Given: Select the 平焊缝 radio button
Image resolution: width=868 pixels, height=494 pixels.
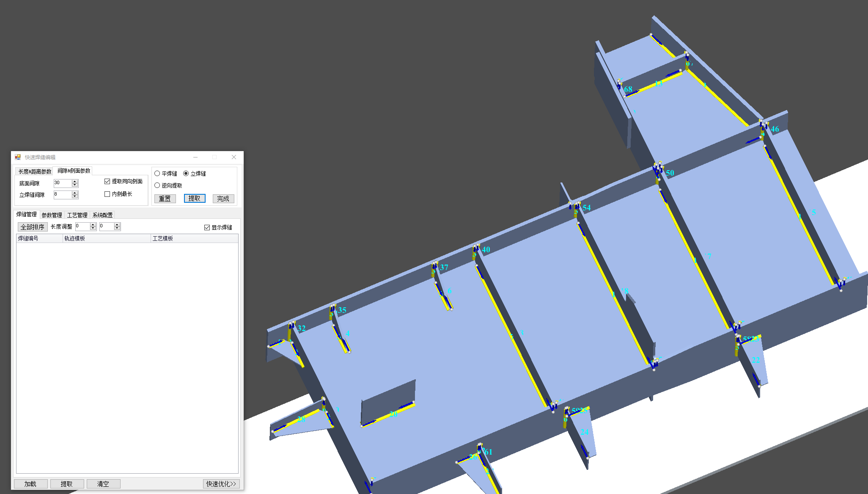Looking at the screenshot, I should pos(157,174).
